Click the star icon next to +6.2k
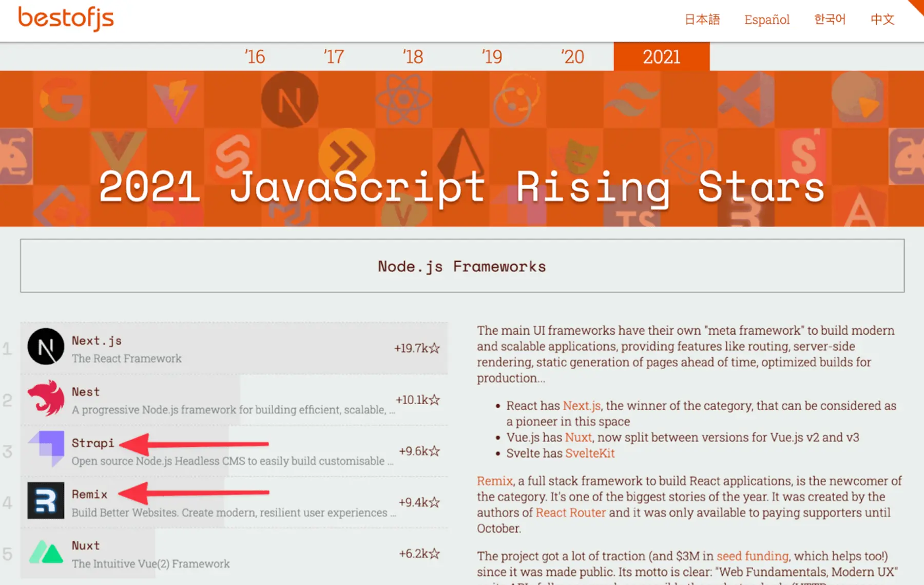This screenshot has width=924, height=585. [x=434, y=554]
